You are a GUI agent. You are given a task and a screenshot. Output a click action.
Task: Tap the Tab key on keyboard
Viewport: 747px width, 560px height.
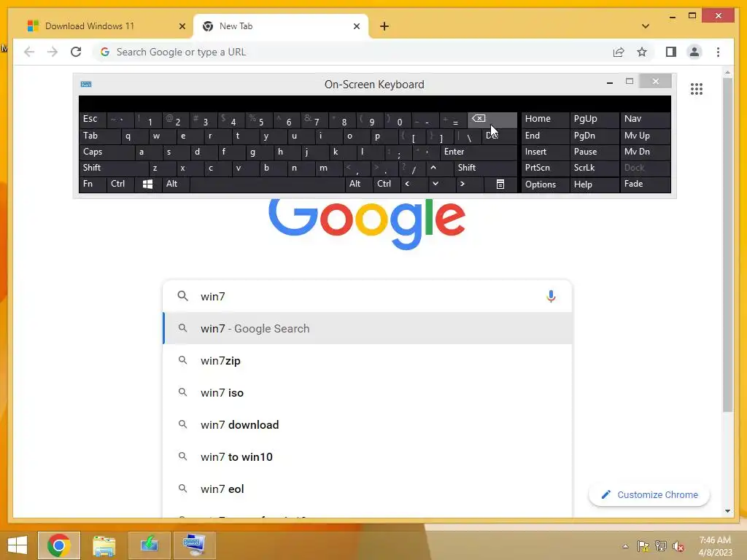pyautogui.click(x=99, y=136)
